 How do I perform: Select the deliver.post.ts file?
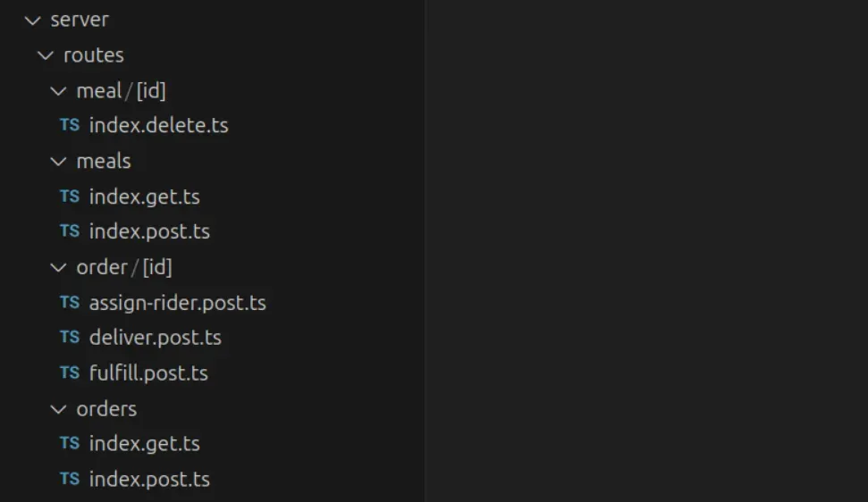(x=155, y=338)
